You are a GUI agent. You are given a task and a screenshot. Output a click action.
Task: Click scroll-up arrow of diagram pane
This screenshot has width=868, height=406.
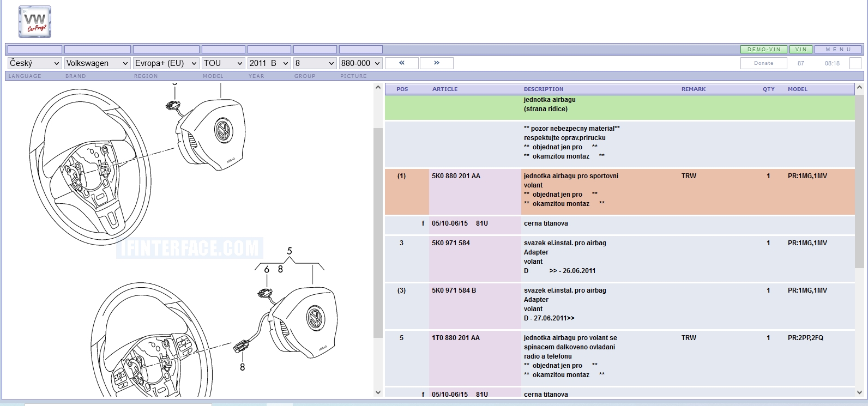378,87
